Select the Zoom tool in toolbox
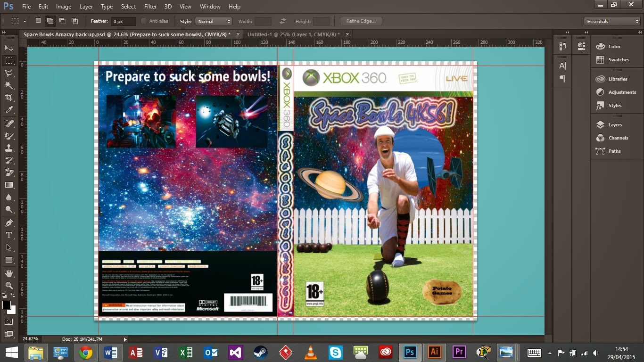The width and height of the screenshot is (644, 362). [x=9, y=286]
